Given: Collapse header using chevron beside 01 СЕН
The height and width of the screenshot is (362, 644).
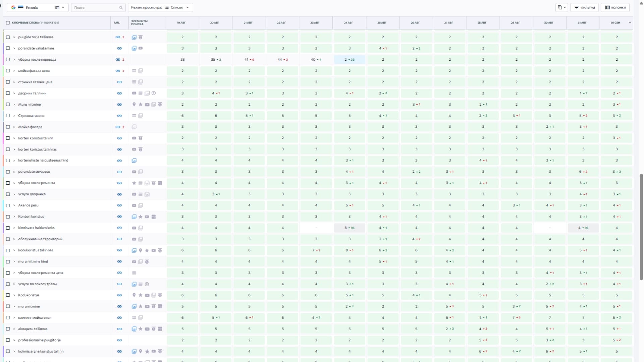Looking at the screenshot, I should [x=630, y=23].
